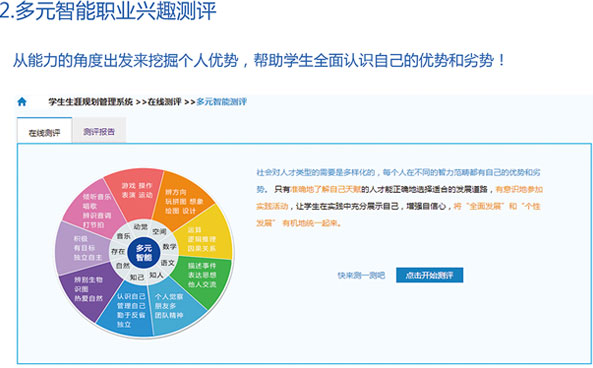This screenshot has height=368, width=593.
Task: Select the blue 认识自己 wheel segment
Action: (129, 310)
